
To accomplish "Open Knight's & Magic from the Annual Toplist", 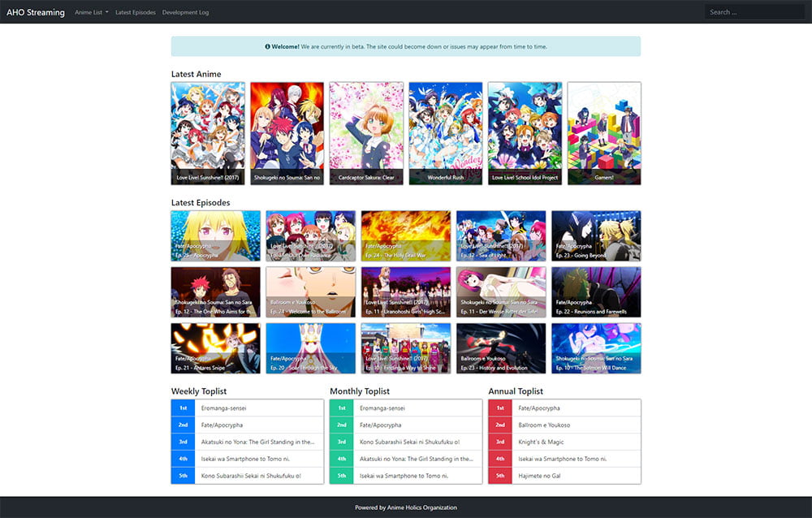I will [564, 442].
